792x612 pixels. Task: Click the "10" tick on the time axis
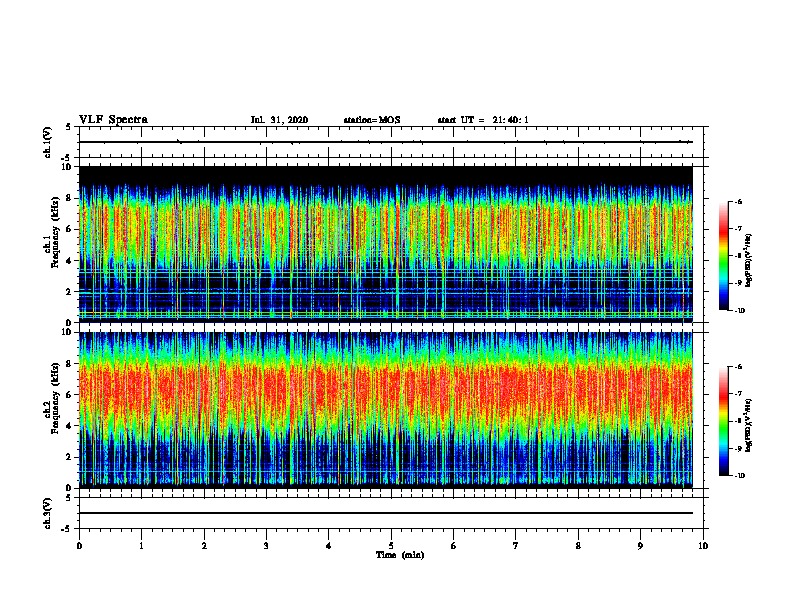pyautogui.click(x=703, y=546)
